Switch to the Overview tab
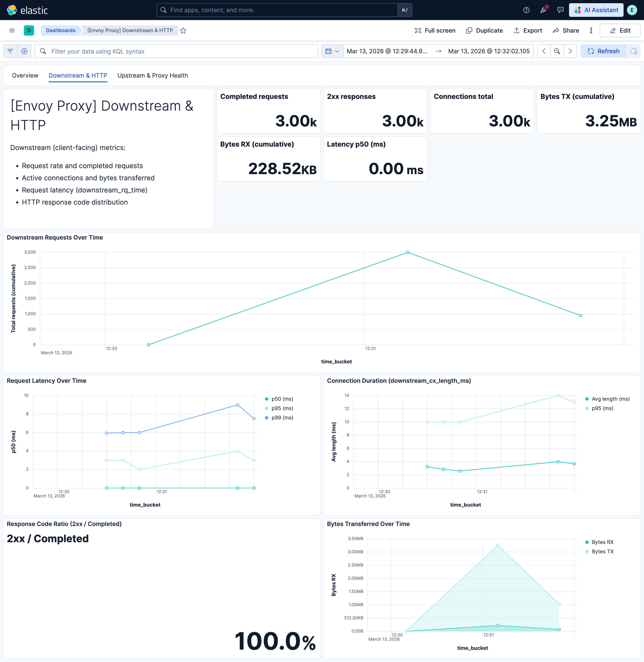 click(25, 75)
